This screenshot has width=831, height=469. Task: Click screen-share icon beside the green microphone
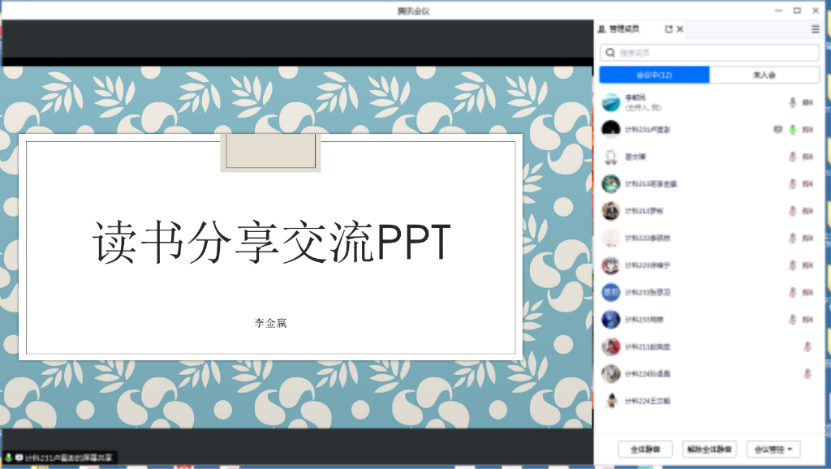[x=777, y=129]
